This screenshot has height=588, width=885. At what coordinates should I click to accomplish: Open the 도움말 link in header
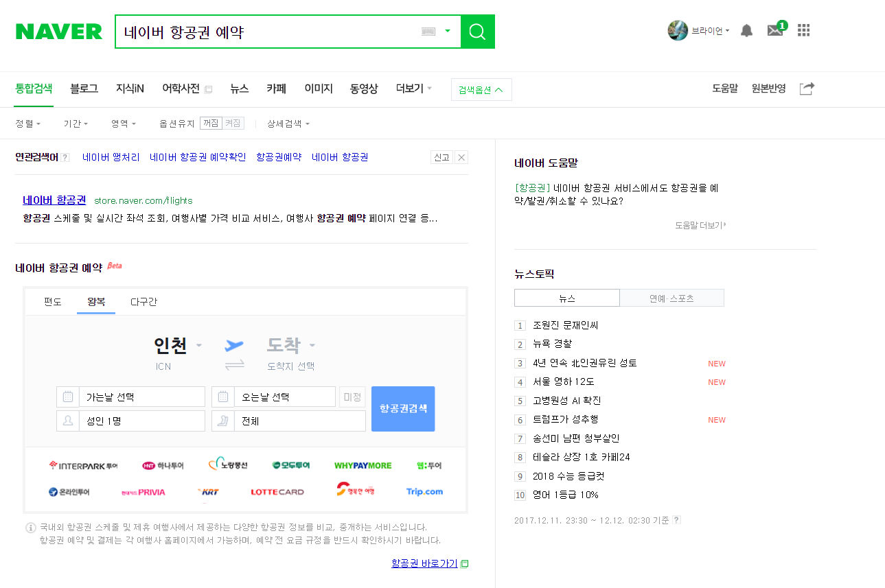pyautogui.click(x=725, y=89)
